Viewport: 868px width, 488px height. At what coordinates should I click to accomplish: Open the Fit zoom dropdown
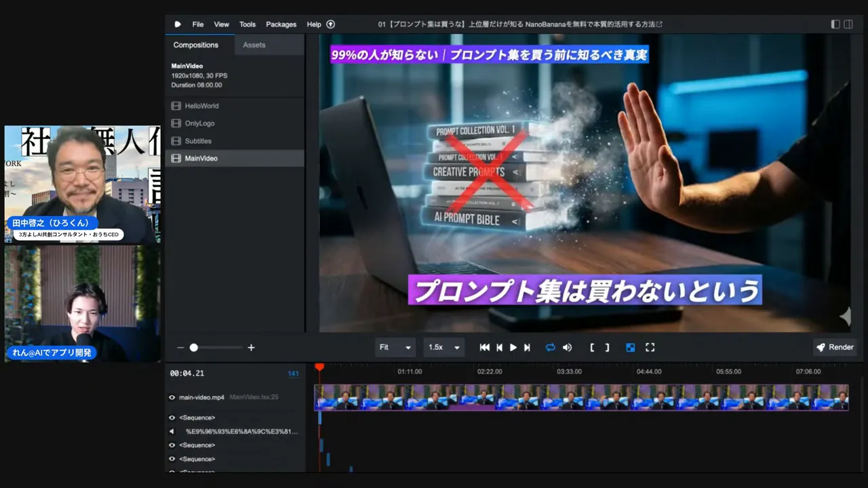tap(395, 347)
